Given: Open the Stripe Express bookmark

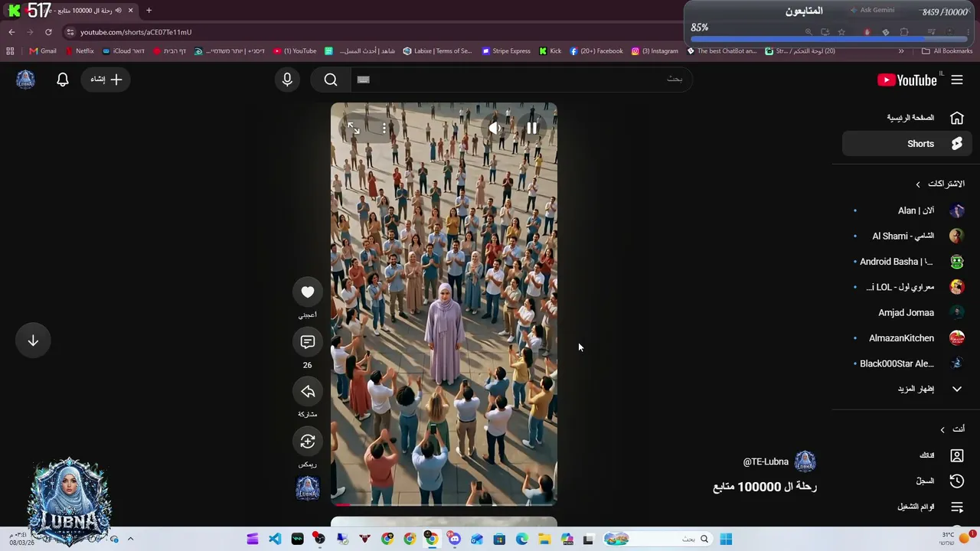Looking at the screenshot, I should pos(506,51).
